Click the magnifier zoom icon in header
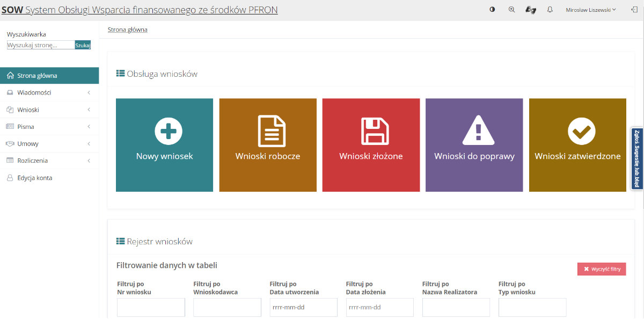The image size is (644, 319). click(x=511, y=10)
